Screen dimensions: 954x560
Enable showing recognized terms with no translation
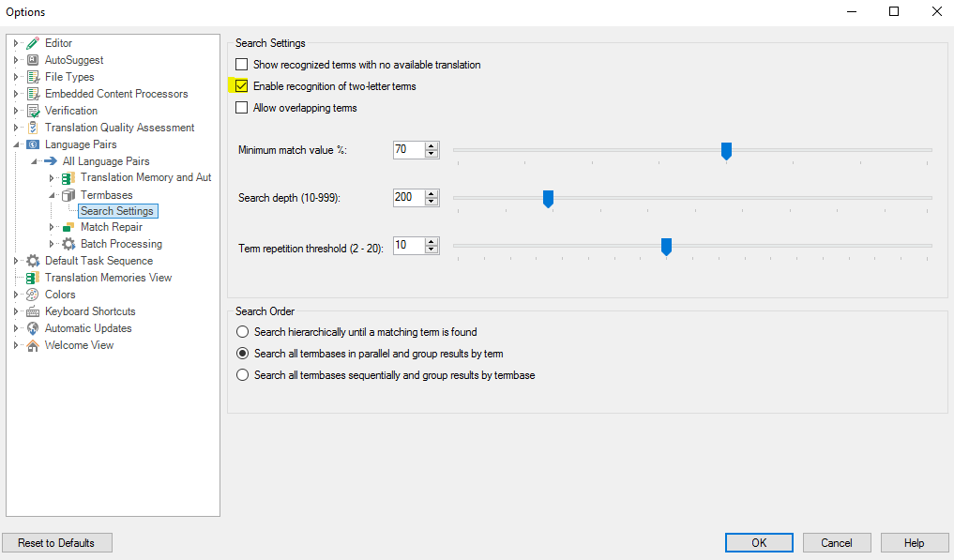(241, 65)
